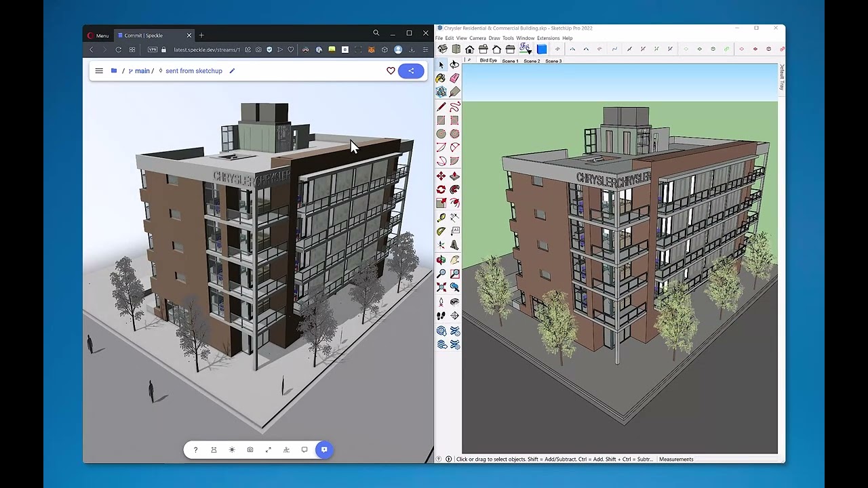The image size is (868, 488).
Task: Activate the Walk footprints tool
Action: [x=441, y=315]
